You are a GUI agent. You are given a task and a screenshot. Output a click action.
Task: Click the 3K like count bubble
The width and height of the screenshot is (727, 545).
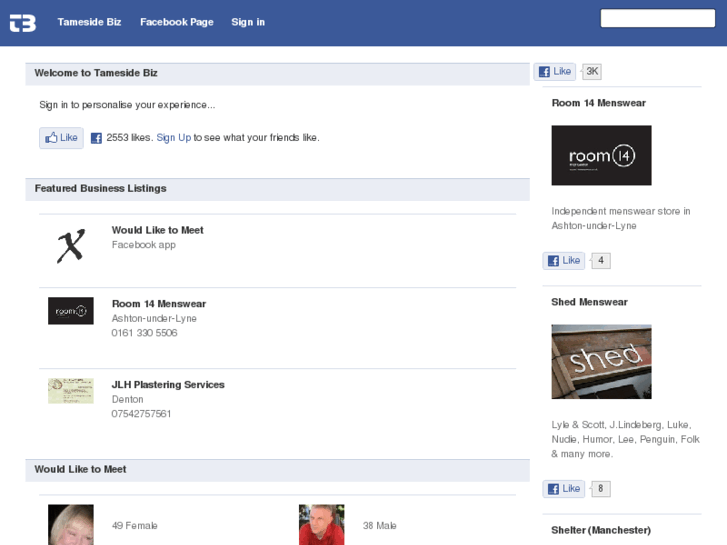(592, 71)
